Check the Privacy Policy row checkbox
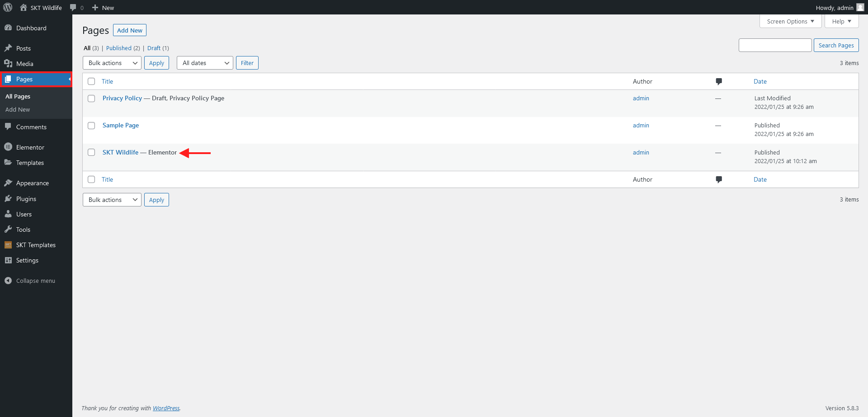This screenshot has width=868, height=417. 91,98
